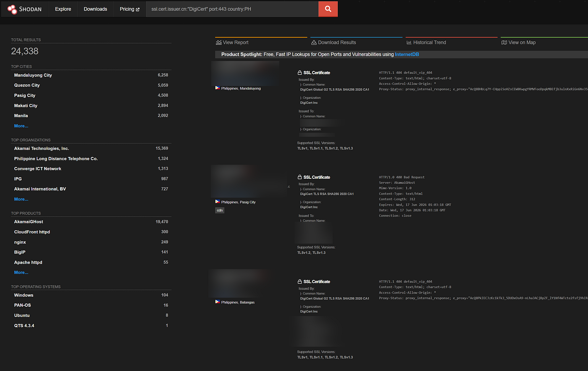Viewport: 588px width, 371px height.
Task: Open the Explore menu item
Action: 63,9
